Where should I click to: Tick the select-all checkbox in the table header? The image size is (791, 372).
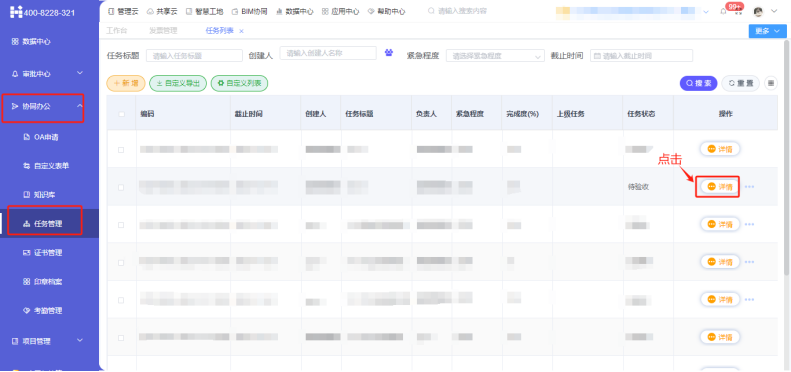tap(121, 114)
